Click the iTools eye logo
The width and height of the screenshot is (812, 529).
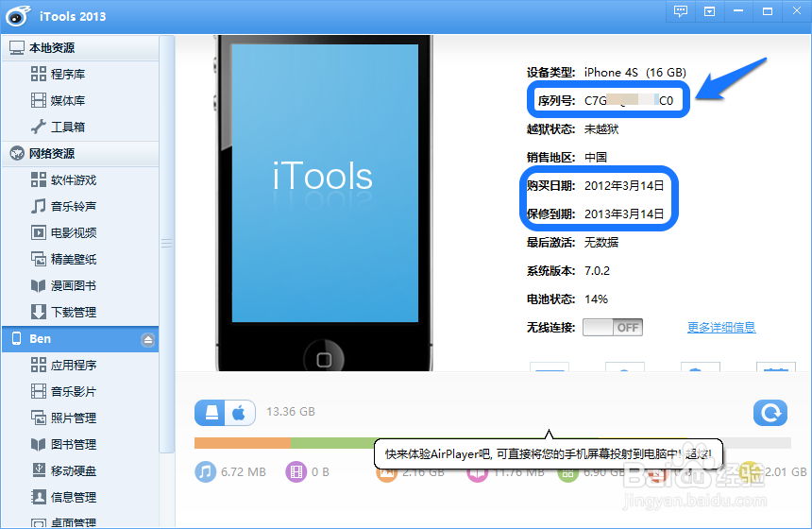point(19,16)
